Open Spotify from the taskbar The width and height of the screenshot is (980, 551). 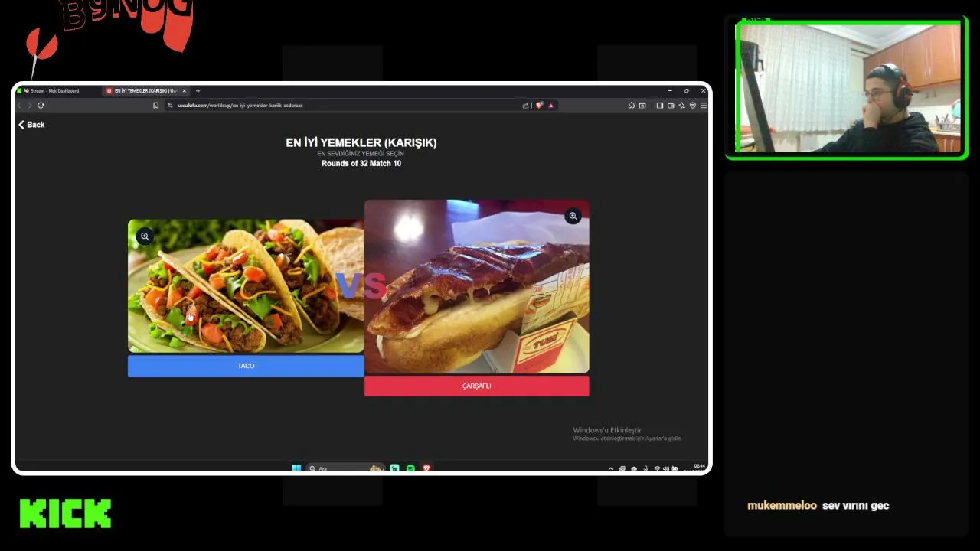tap(410, 468)
